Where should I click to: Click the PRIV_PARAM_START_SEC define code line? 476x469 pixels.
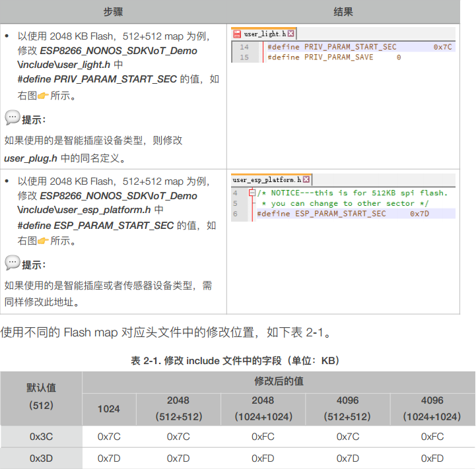tap(359, 47)
